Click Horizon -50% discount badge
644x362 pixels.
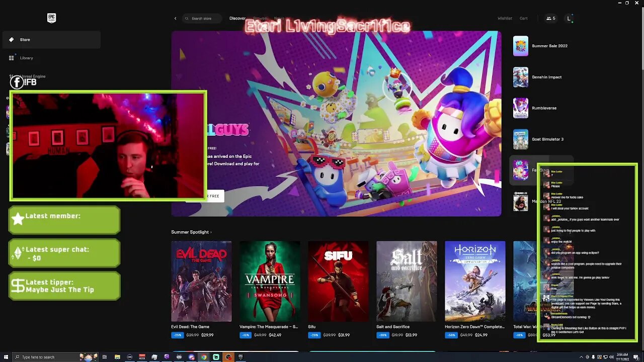pyautogui.click(x=451, y=335)
